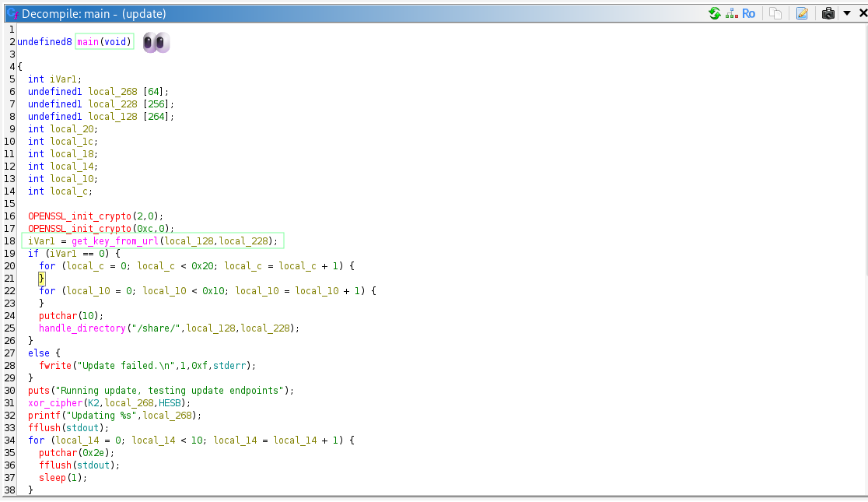
Task: Select the main function name in signature
Action: (87, 41)
